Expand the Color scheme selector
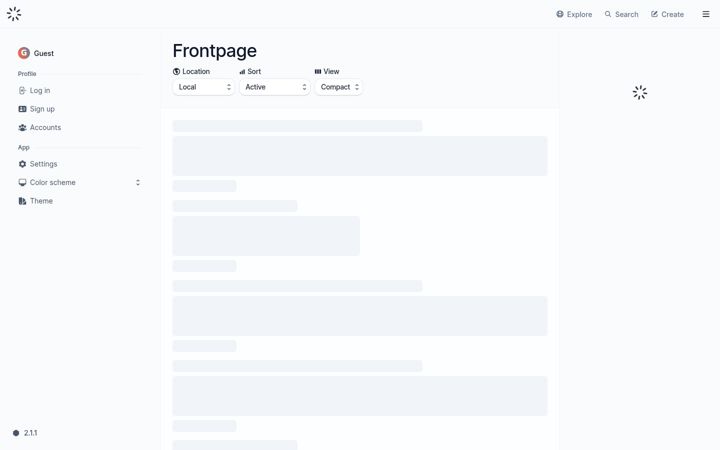 click(79, 182)
